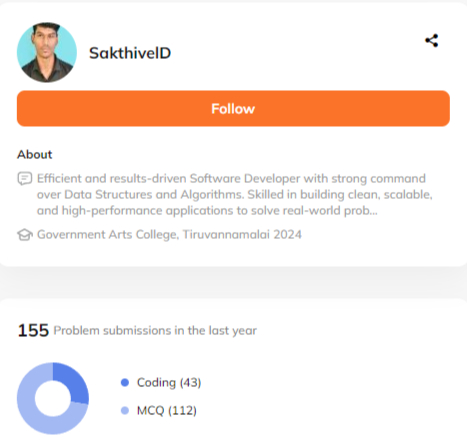Click the Coding (43) legend label
Viewport: 467px width, 448px height.
[x=169, y=383]
